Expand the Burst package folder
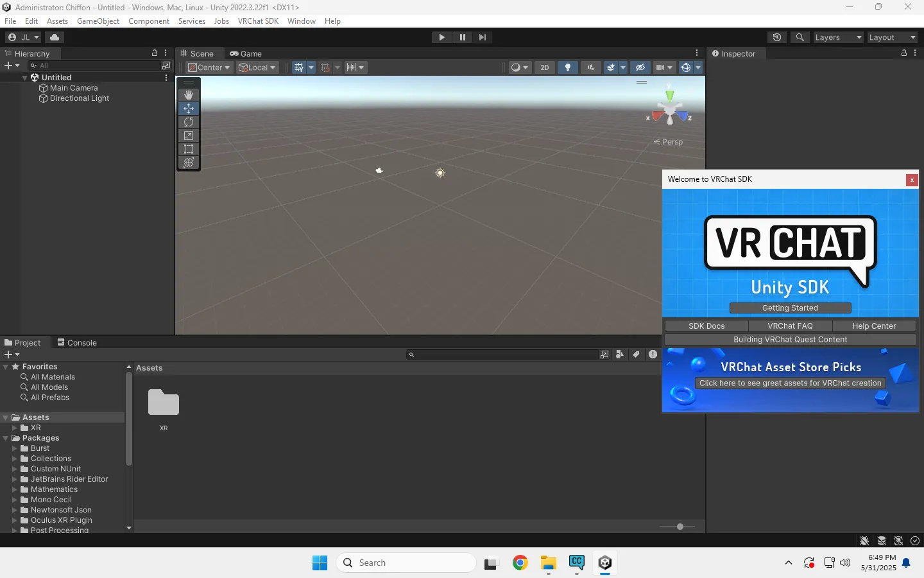The height and width of the screenshot is (578, 924). (15, 448)
